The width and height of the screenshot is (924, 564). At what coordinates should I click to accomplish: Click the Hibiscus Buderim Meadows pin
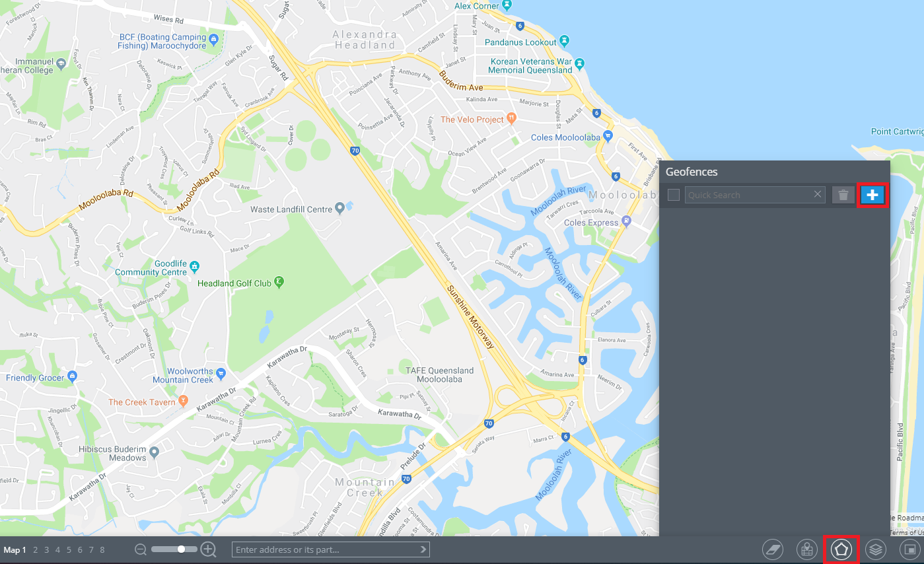[154, 452]
